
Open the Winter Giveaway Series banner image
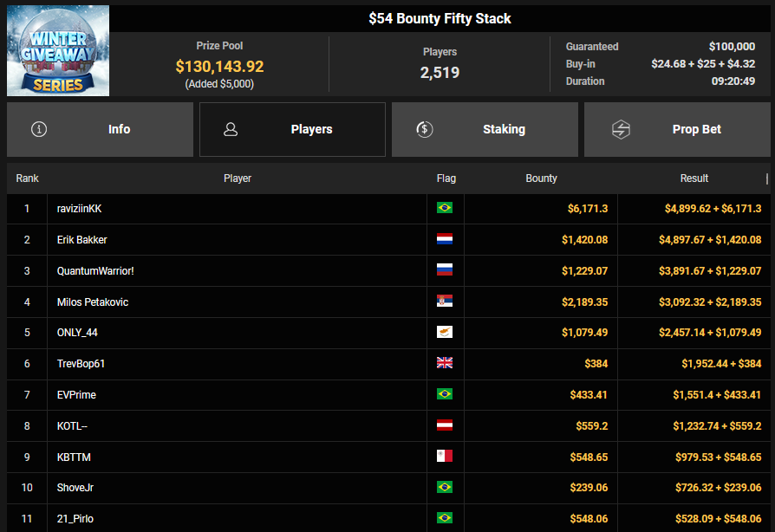click(58, 50)
